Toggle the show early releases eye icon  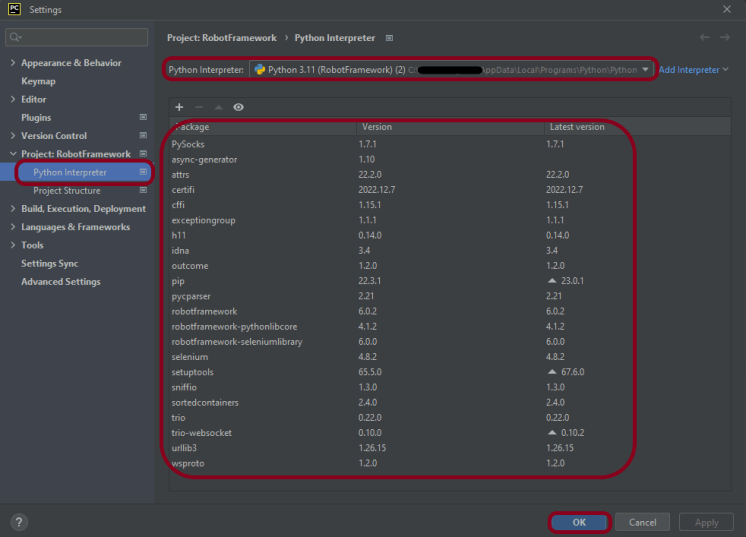point(238,107)
